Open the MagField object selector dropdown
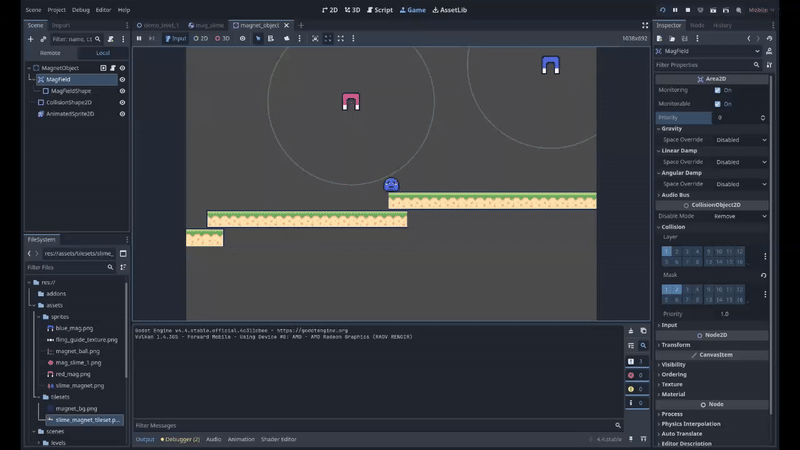 tap(708, 51)
